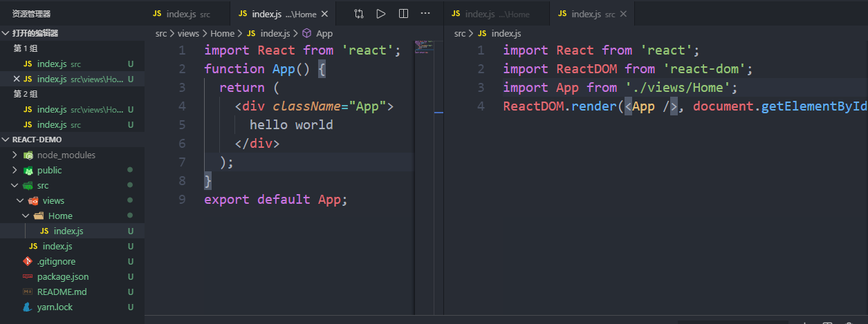Click the git icon beside .gitignore

click(28, 262)
